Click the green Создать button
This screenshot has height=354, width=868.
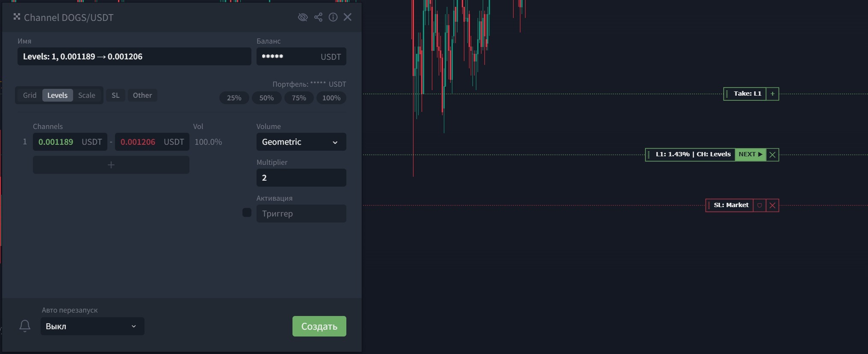pos(319,326)
